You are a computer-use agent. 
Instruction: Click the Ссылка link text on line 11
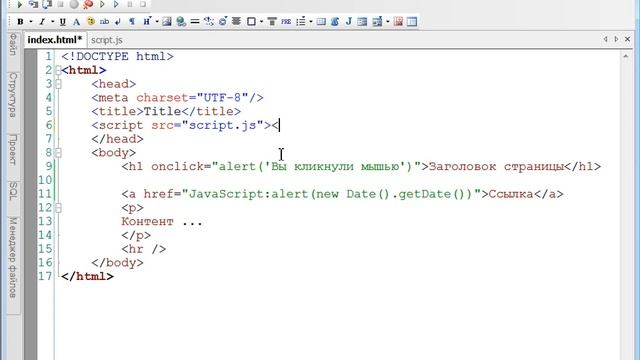(511, 194)
